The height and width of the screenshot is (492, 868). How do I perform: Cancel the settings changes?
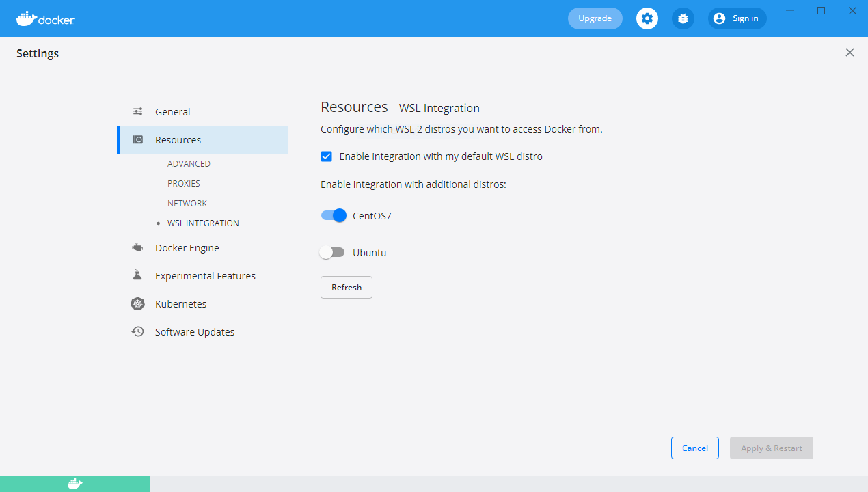click(695, 448)
